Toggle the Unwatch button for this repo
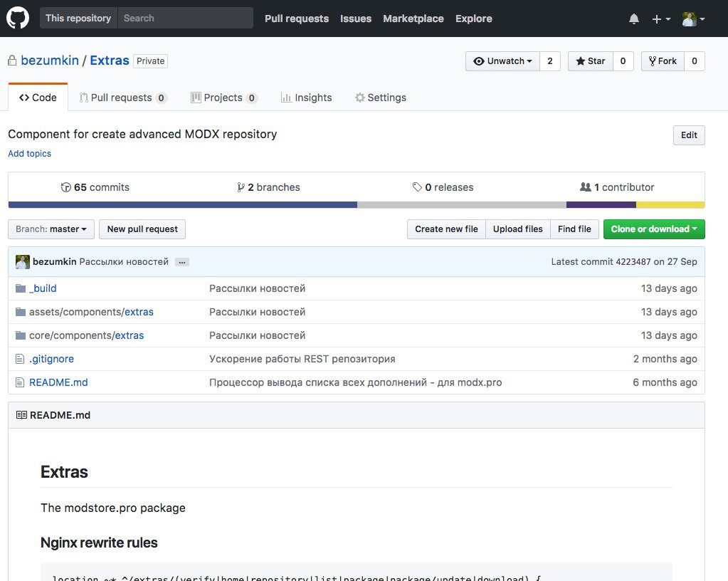728x581 pixels. pos(502,61)
